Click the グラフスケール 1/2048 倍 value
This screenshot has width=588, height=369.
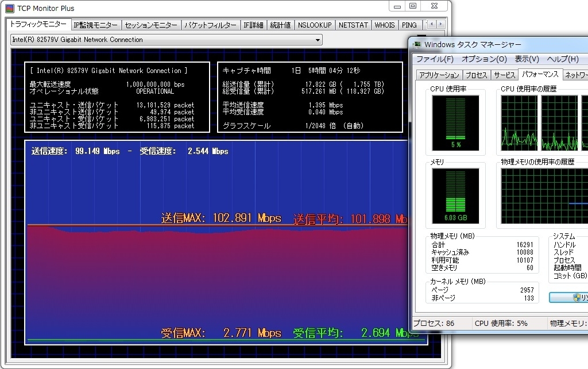tap(335, 126)
